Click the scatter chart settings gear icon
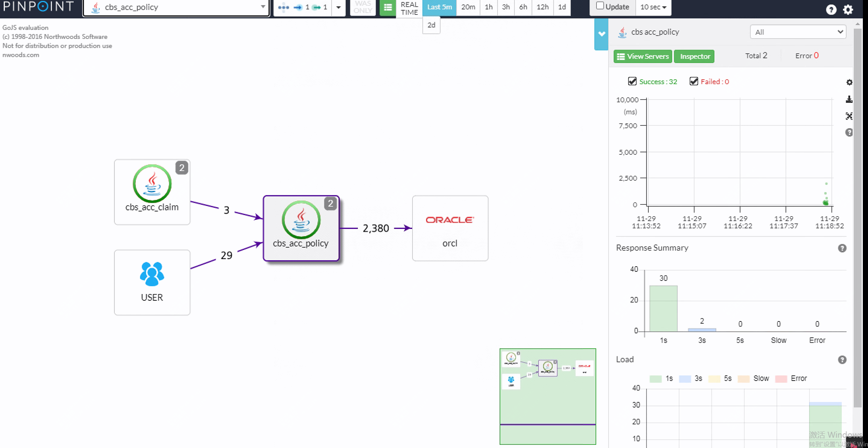 coord(849,82)
